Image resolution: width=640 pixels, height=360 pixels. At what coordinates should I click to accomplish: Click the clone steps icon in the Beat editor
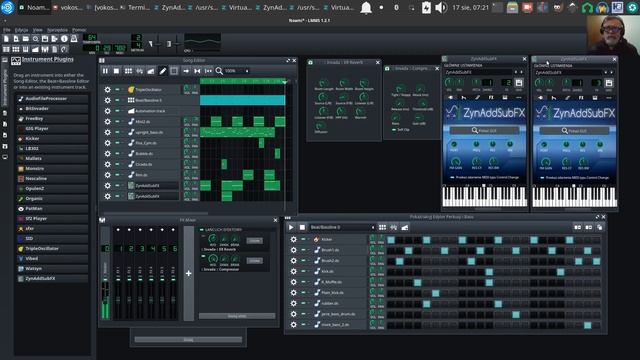click(x=599, y=227)
